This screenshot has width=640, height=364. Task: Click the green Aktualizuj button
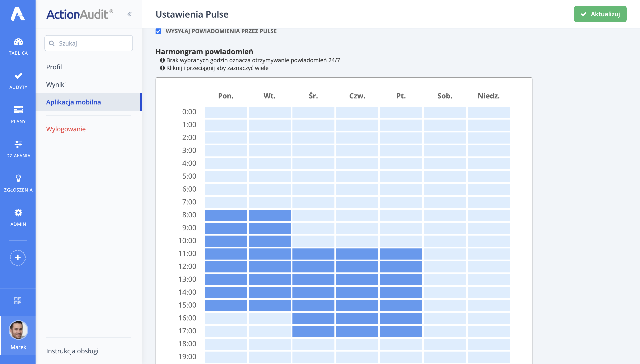point(600,14)
